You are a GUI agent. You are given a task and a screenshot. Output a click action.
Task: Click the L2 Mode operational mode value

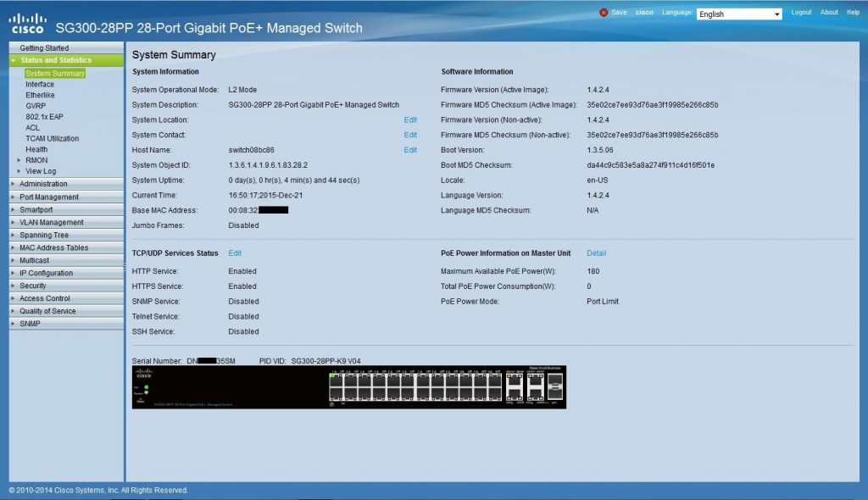[x=242, y=90]
